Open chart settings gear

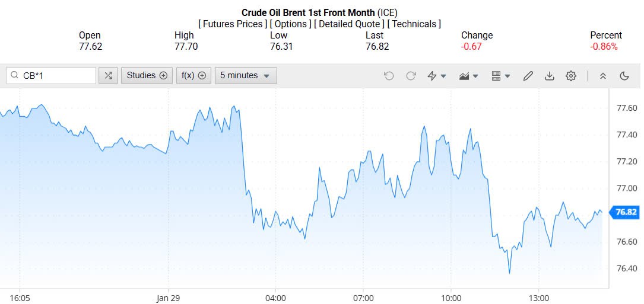pyautogui.click(x=571, y=76)
